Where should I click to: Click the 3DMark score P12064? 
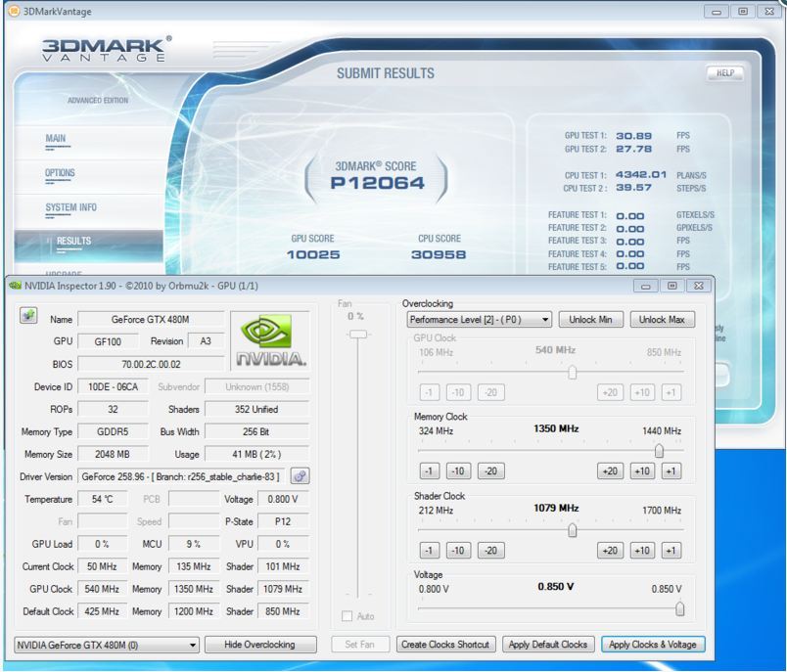point(378,183)
